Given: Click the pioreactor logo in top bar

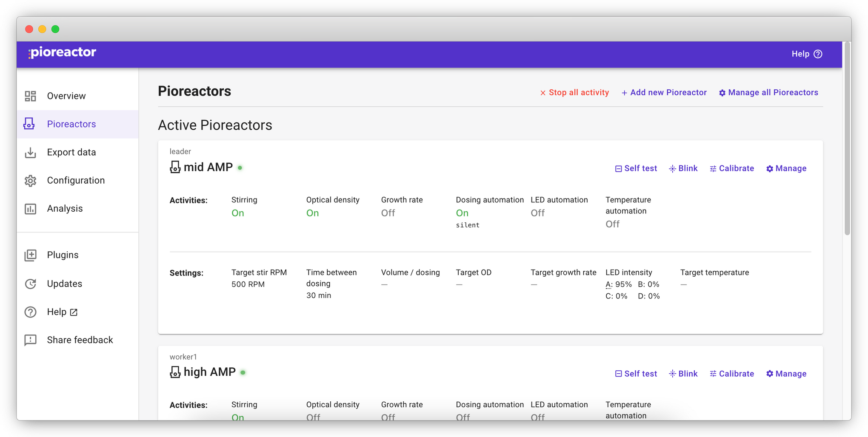Looking at the screenshot, I should (62, 53).
